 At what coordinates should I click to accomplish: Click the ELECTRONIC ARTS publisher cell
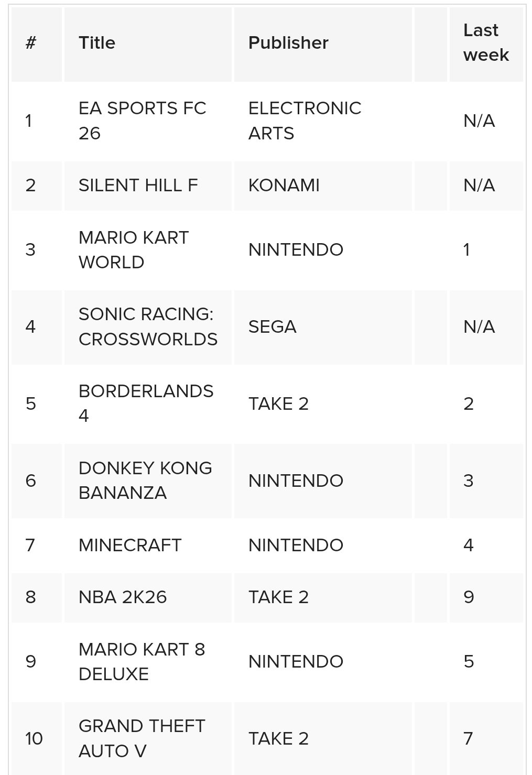[x=305, y=121]
